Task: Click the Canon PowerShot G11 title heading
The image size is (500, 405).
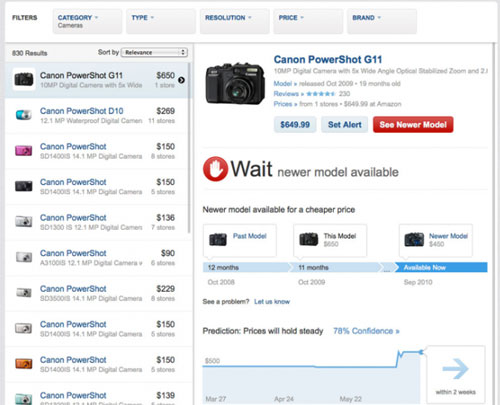Action: (x=328, y=60)
